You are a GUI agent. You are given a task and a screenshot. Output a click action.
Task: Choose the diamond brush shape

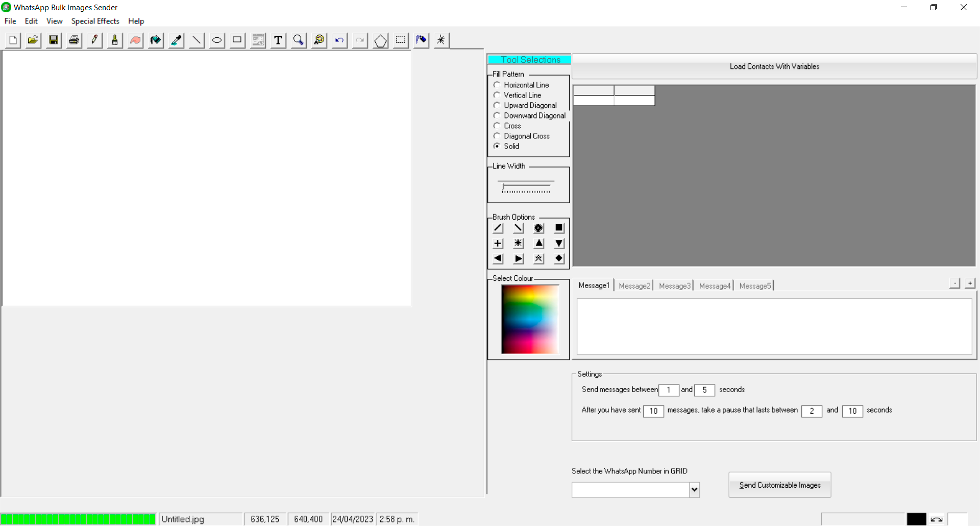tap(559, 259)
